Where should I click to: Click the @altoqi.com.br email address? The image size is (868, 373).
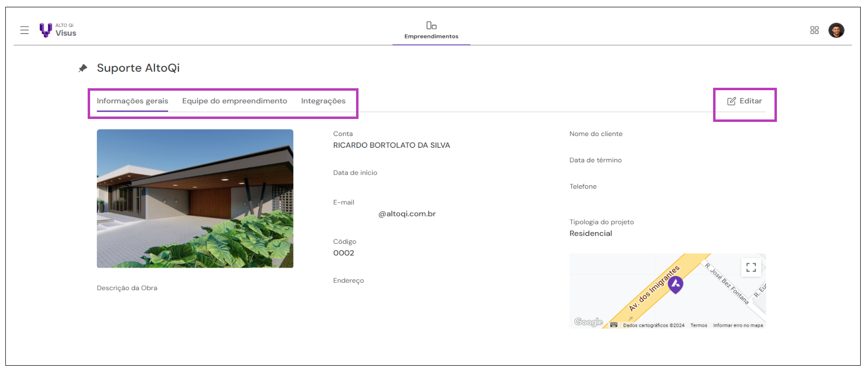pos(407,214)
